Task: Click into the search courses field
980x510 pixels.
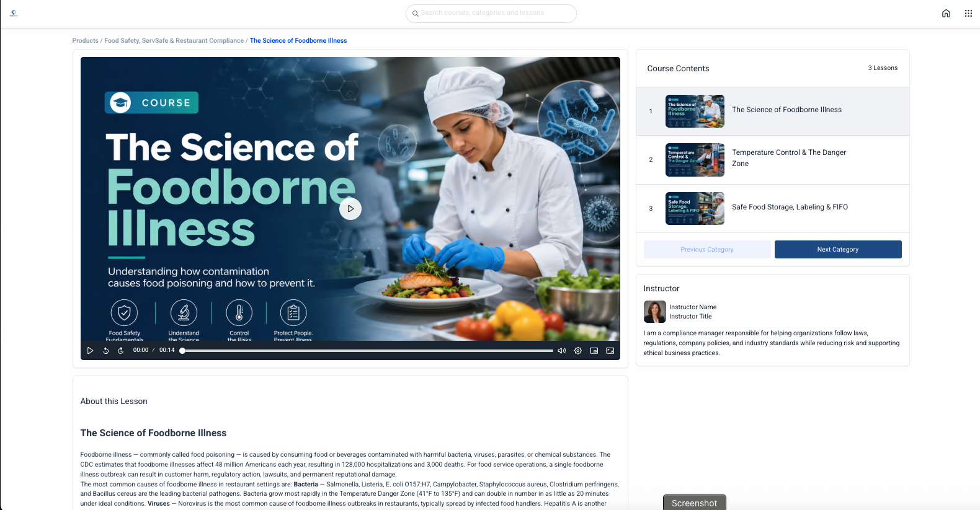Action: coord(491,14)
